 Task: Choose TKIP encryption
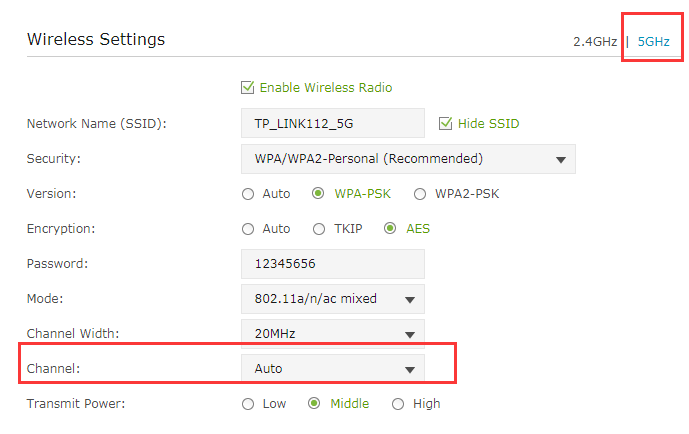319,229
